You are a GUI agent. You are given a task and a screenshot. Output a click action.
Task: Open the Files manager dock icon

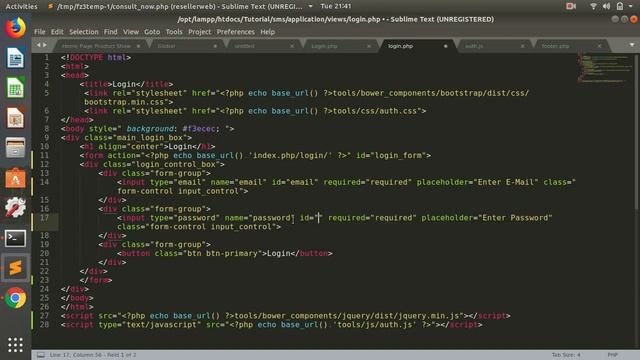[x=16, y=148]
